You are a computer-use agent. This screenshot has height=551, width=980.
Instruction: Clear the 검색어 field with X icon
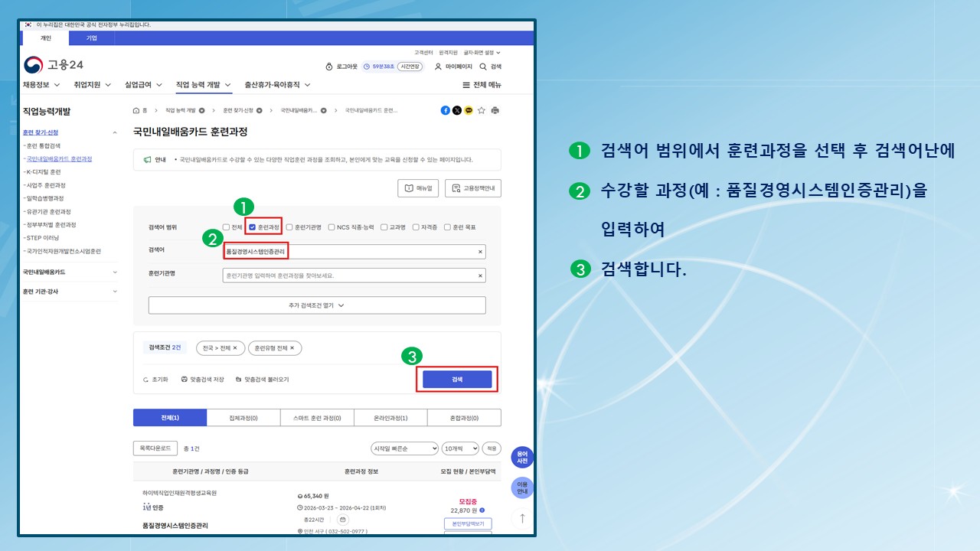[480, 252]
